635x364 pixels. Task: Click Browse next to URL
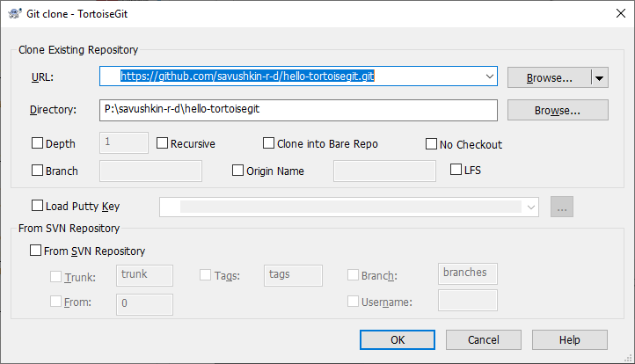point(549,77)
